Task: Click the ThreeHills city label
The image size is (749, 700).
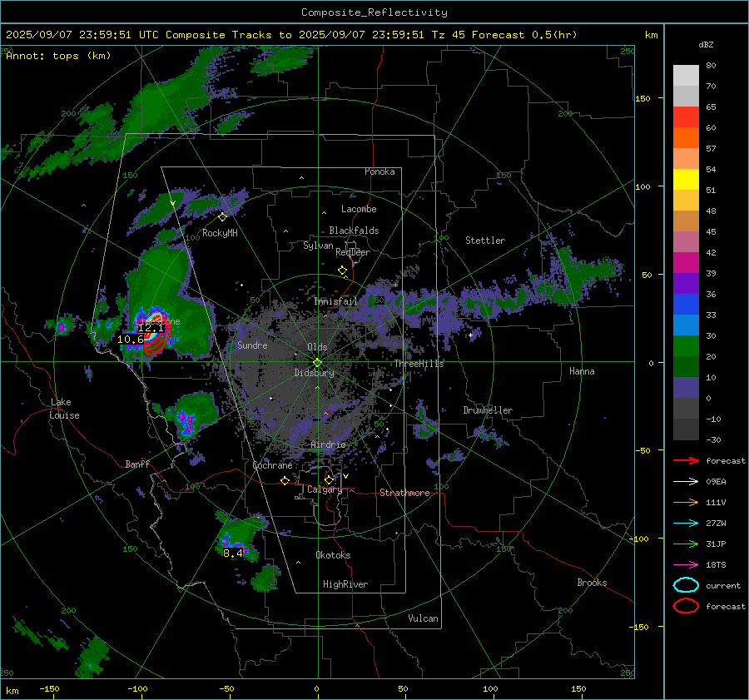Action: 419,364
